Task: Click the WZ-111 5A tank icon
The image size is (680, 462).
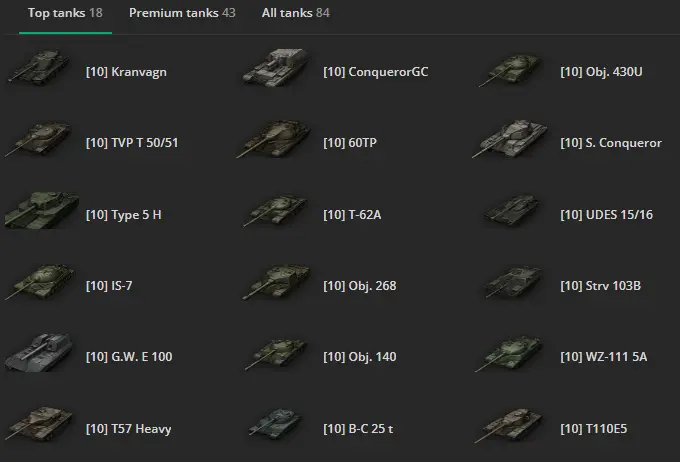Action: pos(509,354)
